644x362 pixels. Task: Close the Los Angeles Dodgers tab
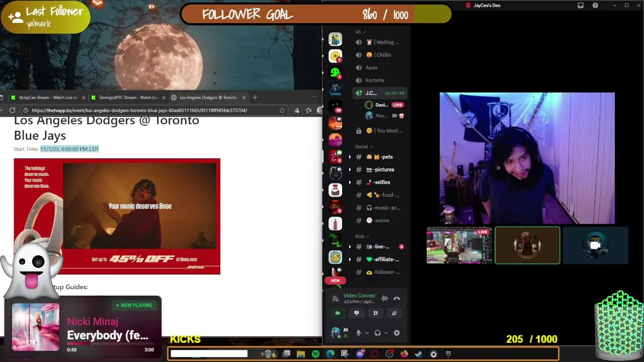[x=244, y=98]
